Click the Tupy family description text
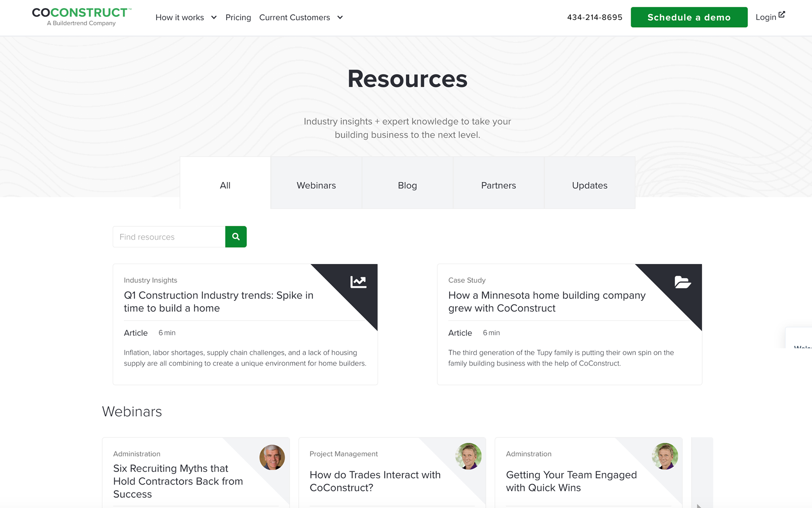This screenshot has width=812, height=508. point(561,358)
